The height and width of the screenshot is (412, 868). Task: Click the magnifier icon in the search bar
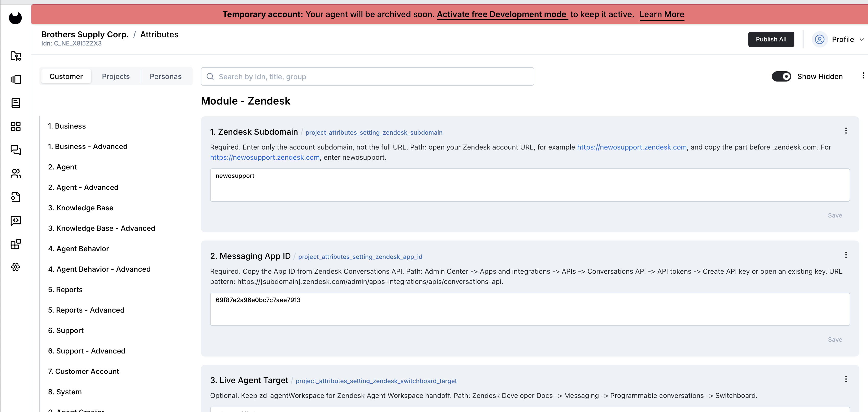(210, 76)
